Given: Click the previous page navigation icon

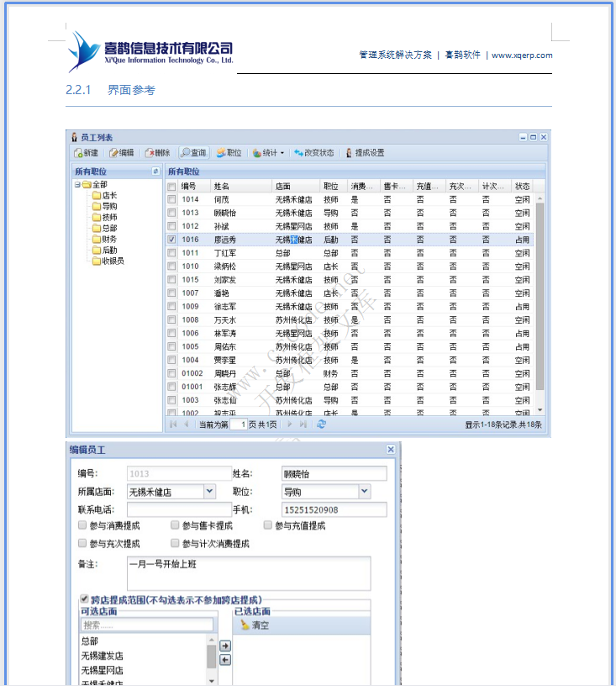Looking at the screenshot, I should coord(187,425).
